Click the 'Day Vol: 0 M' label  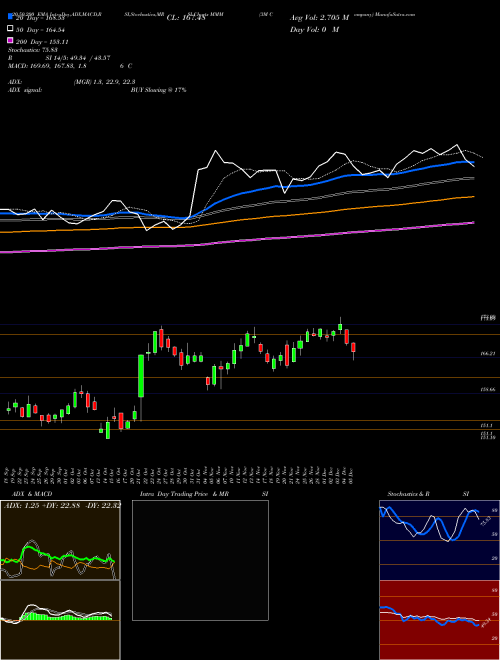pos(314,30)
